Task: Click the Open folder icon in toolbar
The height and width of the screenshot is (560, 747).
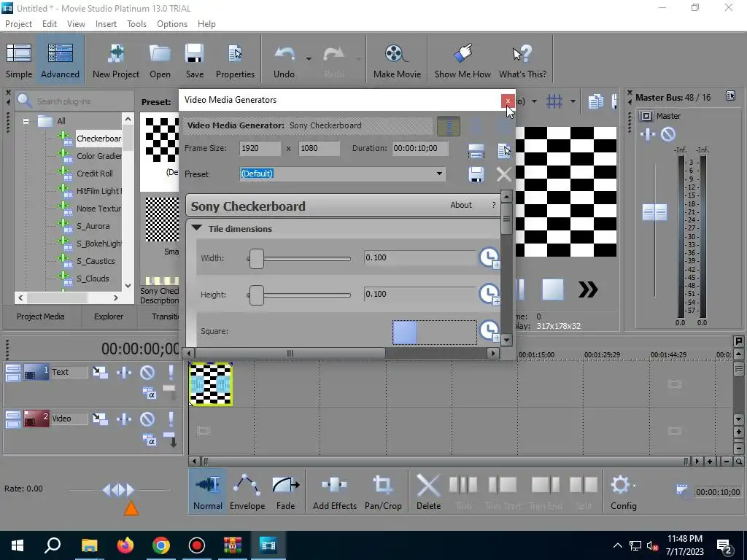Action: 160,60
